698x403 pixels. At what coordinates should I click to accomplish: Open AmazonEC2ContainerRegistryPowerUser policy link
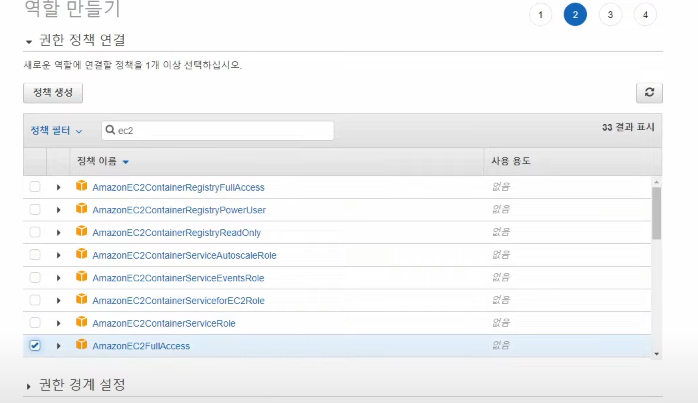tap(179, 210)
